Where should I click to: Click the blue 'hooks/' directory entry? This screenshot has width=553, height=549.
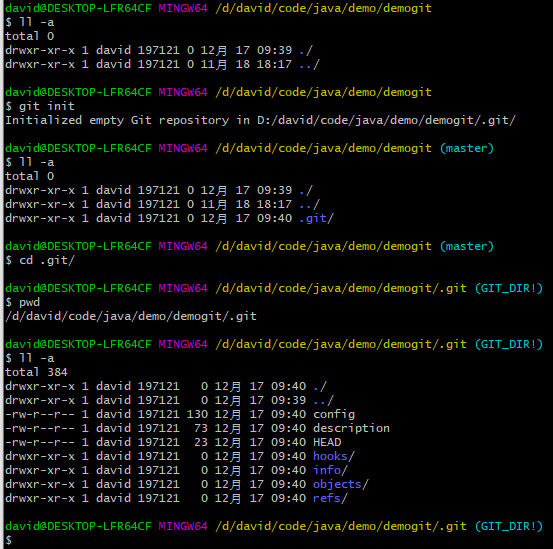click(334, 456)
